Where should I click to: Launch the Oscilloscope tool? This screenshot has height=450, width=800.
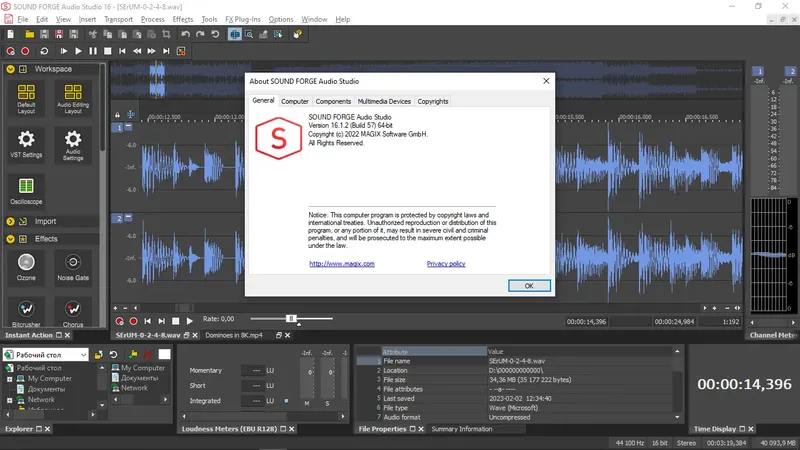pos(26,186)
